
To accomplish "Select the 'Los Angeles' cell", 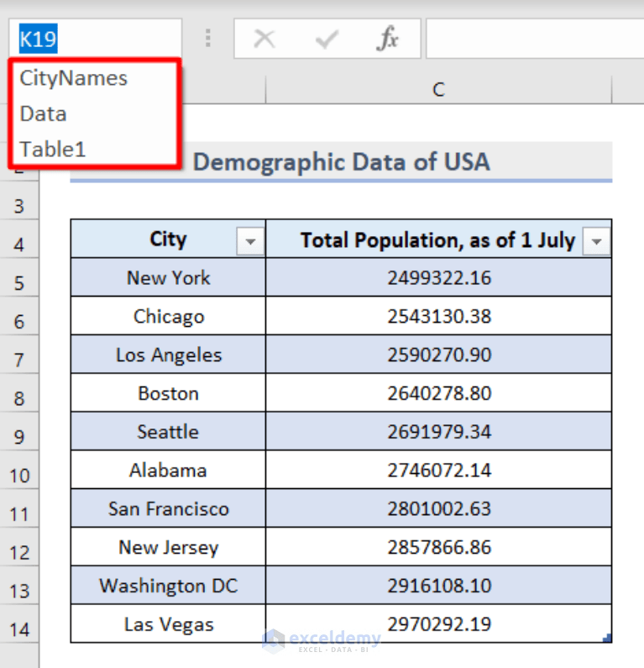I will pos(168,355).
